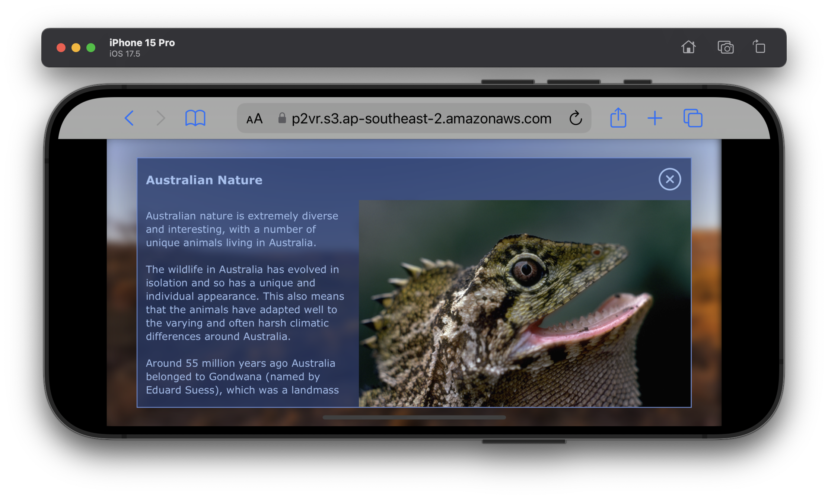Minimize the simulator window with the yellow button
The width and height of the screenshot is (828, 504).
click(76, 48)
